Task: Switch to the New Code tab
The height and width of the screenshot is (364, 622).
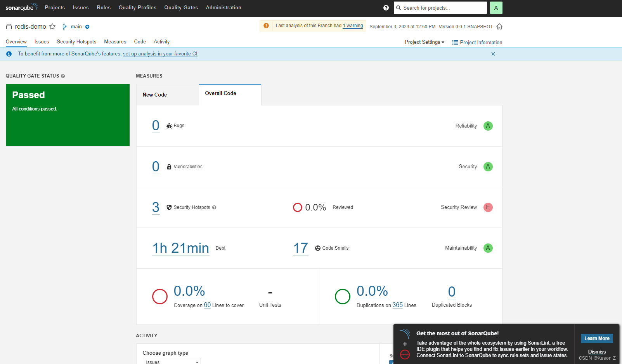Action: pos(168,95)
